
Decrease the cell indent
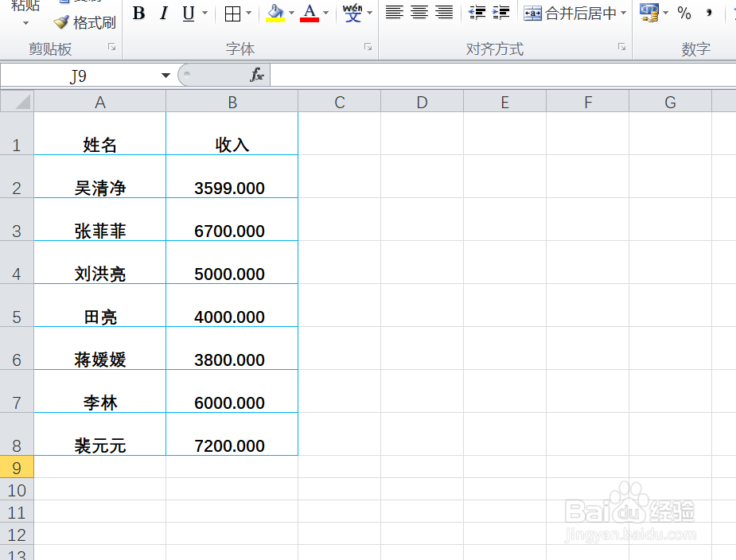pyautogui.click(x=477, y=12)
